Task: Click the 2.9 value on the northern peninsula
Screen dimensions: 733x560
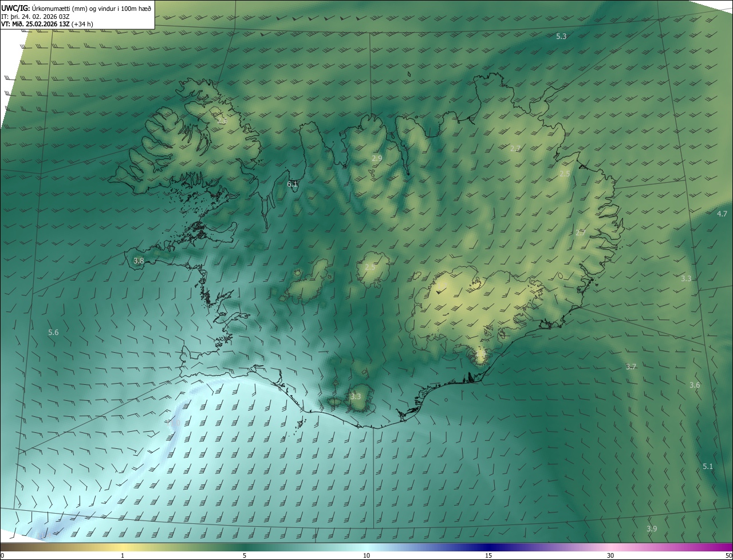Action: click(377, 158)
